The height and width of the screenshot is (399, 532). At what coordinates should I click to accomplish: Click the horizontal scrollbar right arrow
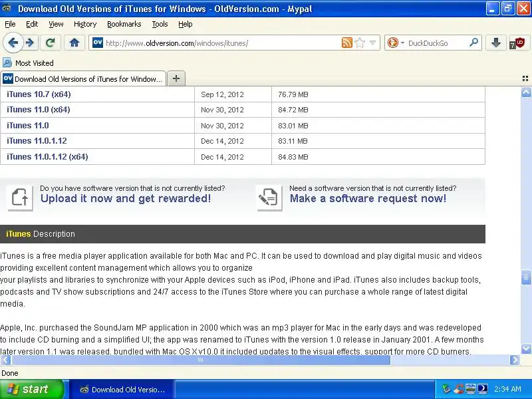pos(515,360)
